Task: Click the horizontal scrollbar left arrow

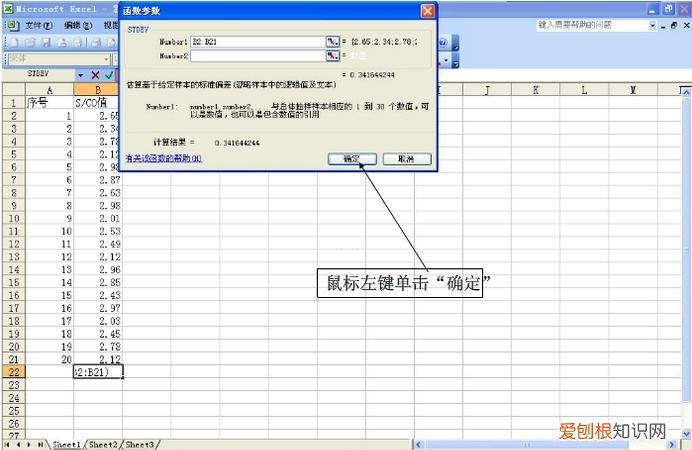Action: tap(419, 444)
